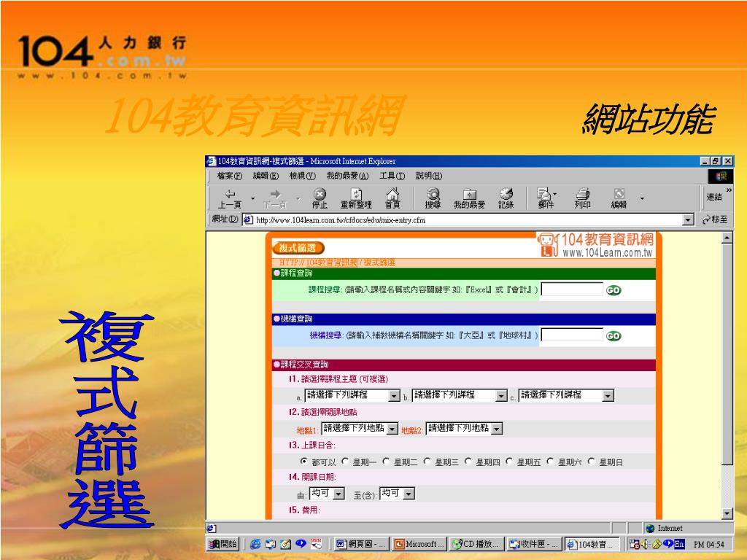Click the En language tray icon
747x560 pixels.
pos(679,543)
